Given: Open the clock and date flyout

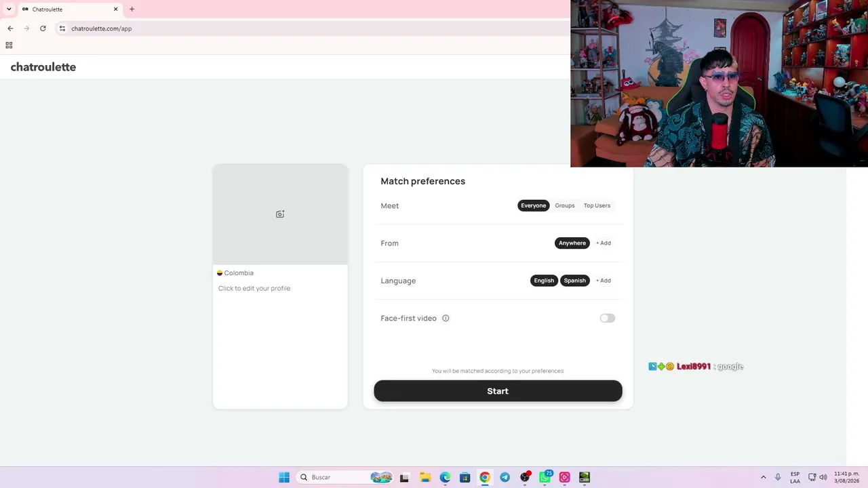Looking at the screenshot, I should (x=847, y=477).
